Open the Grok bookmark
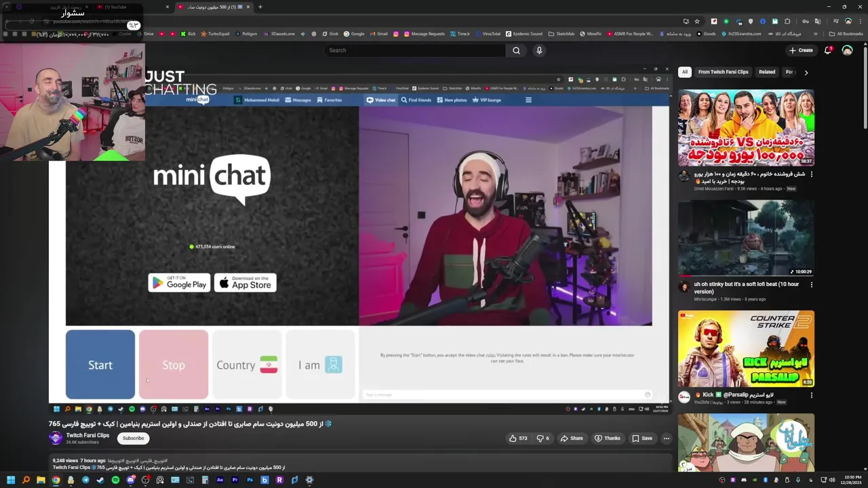Screen dimensions: 868x488 (330, 33)
